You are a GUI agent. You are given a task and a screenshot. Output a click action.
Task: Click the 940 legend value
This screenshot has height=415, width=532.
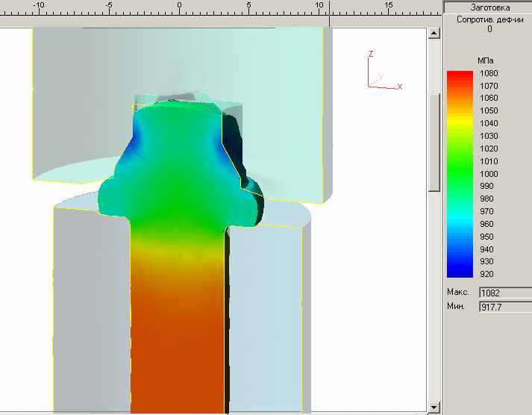pyautogui.click(x=486, y=249)
